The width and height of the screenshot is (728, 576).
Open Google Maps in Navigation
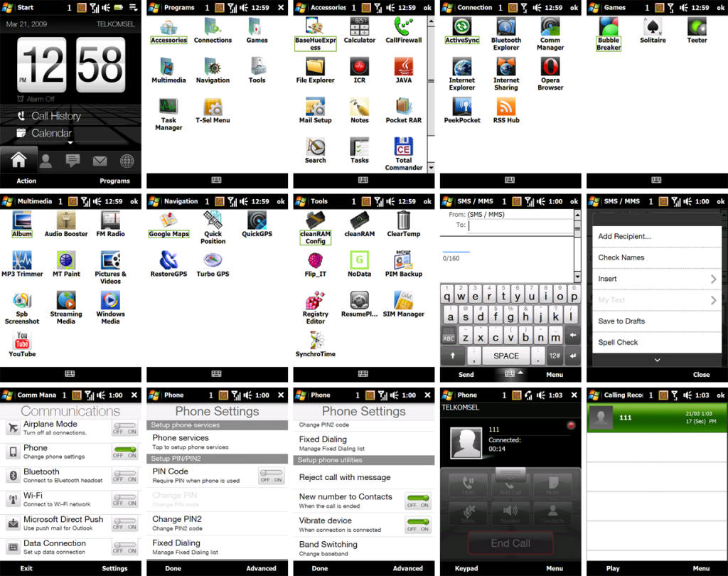click(x=168, y=225)
